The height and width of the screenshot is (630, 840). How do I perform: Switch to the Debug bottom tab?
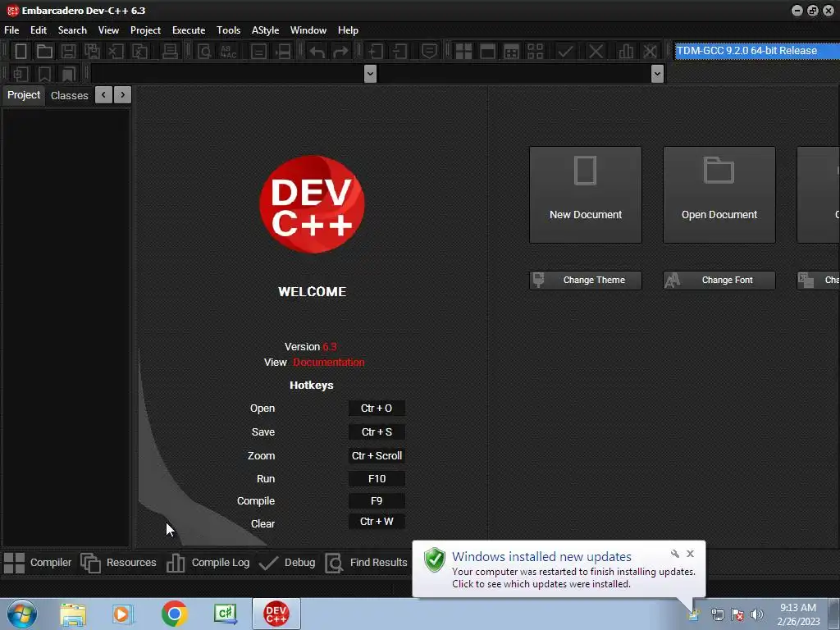click(287, 563)
